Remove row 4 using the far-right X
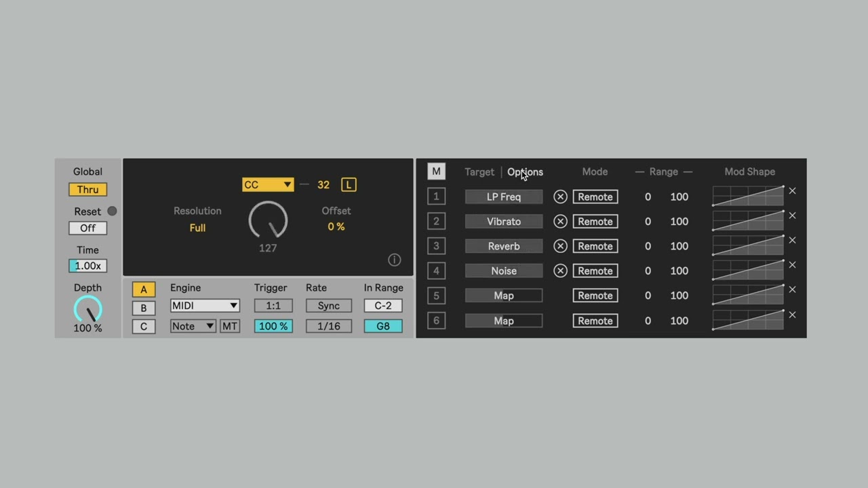 (x=792, y=265)
